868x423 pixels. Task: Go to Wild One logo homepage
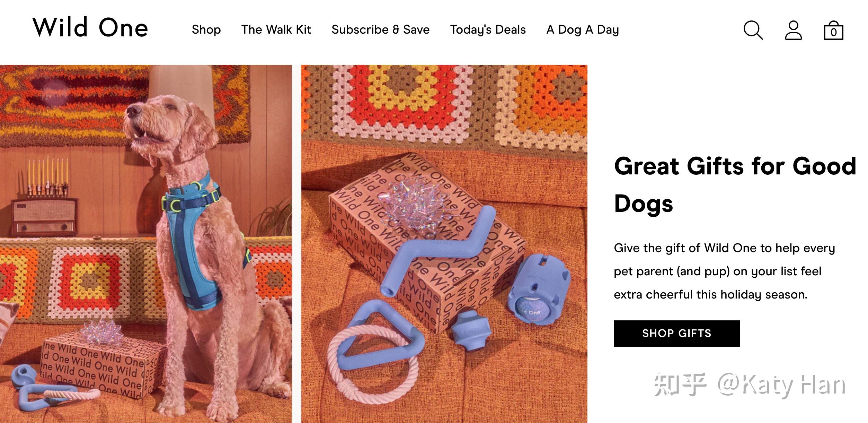point(90,27)
